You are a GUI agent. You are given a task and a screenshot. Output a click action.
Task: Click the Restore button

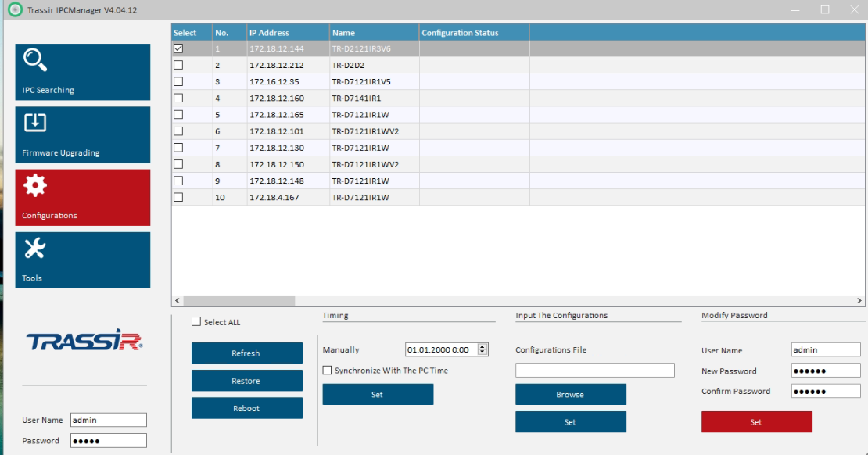point(247,381)
